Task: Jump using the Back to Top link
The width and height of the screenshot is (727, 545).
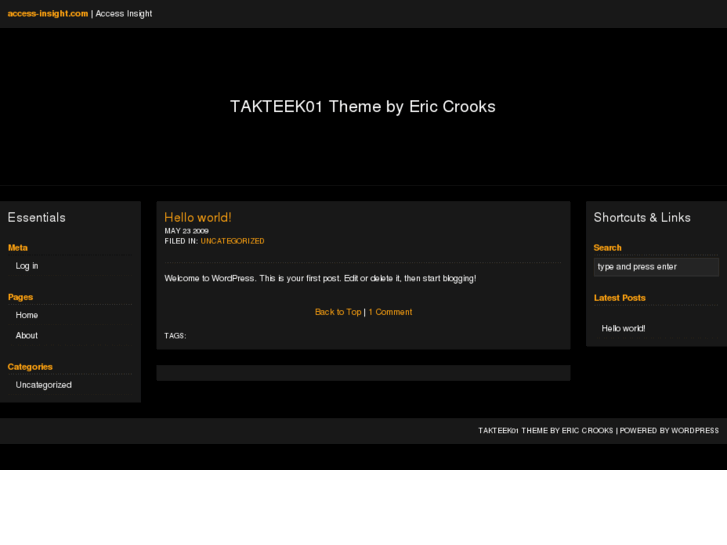Action: pyautogui.click(x=337, y=312)
